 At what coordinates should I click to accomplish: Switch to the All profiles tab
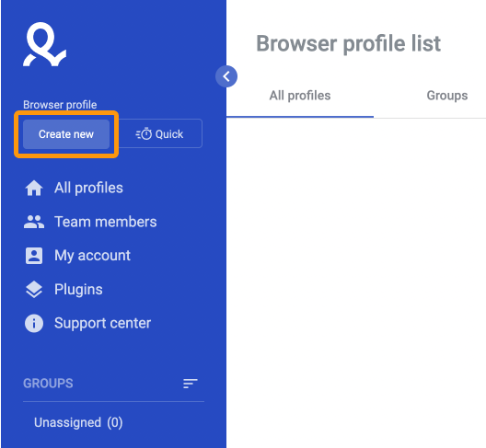[x=300, y=96]
